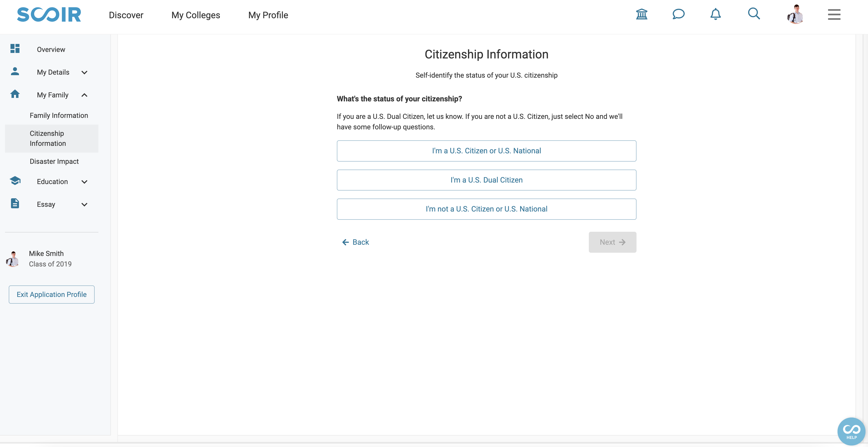Choose I'm a U.S. Dual Citizen
Viewport: 868px width, 447px height.
pyautogui.click(x=486, y=180)
